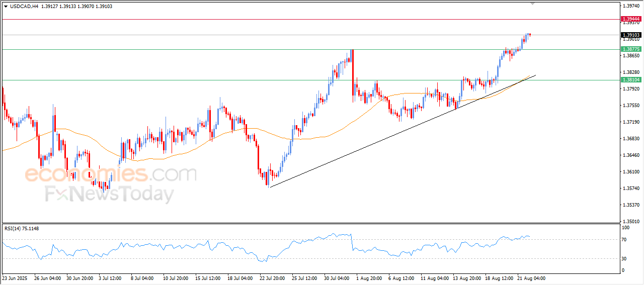The image size is (644, 285).
Task: Click the RSI(14) 75.1148 indicator label
Action: (x=22, y=229)
